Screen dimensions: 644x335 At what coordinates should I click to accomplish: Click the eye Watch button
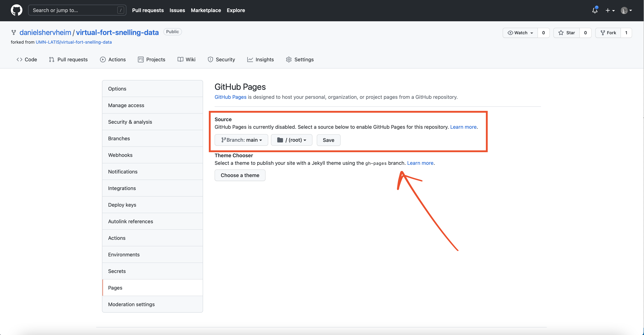point(520,33)
